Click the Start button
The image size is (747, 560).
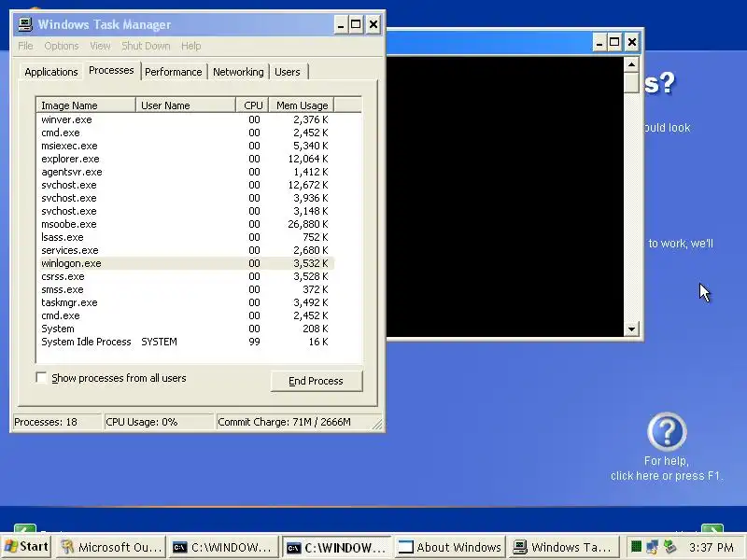pos(26,547)
